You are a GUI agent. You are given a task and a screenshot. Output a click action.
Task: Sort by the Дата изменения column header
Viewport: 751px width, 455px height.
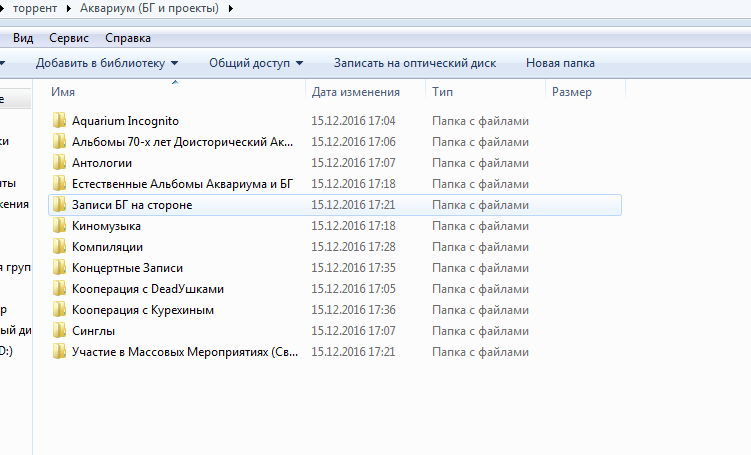tap(356, 92)
